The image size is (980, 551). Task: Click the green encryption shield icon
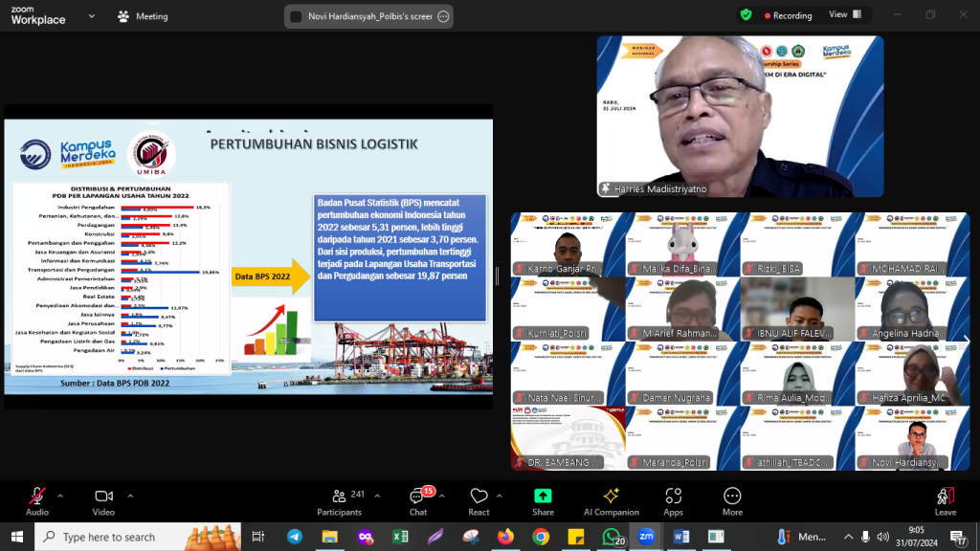(x=746, y=15)
